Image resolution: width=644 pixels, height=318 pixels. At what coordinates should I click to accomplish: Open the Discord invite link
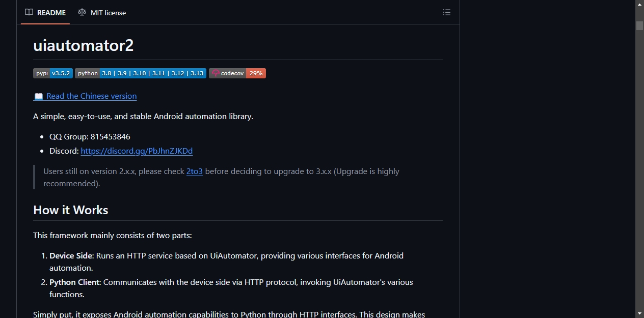tap(137, 151)
